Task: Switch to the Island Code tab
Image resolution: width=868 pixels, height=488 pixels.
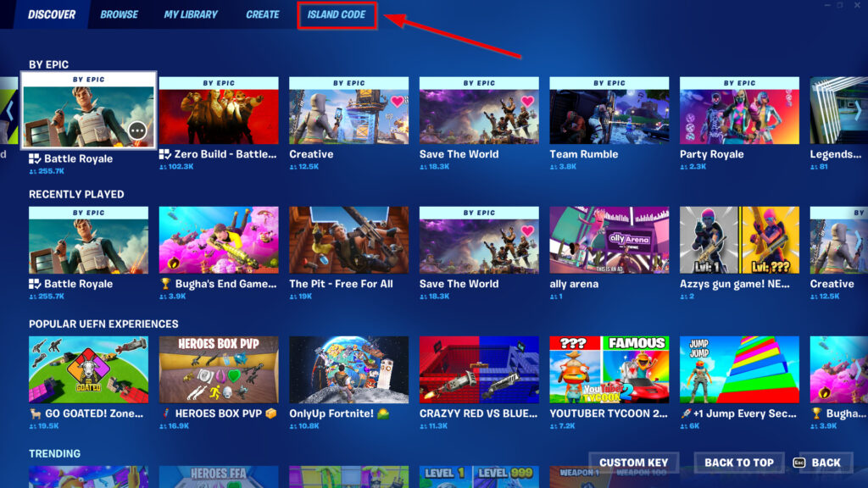Action: (337, 15)
